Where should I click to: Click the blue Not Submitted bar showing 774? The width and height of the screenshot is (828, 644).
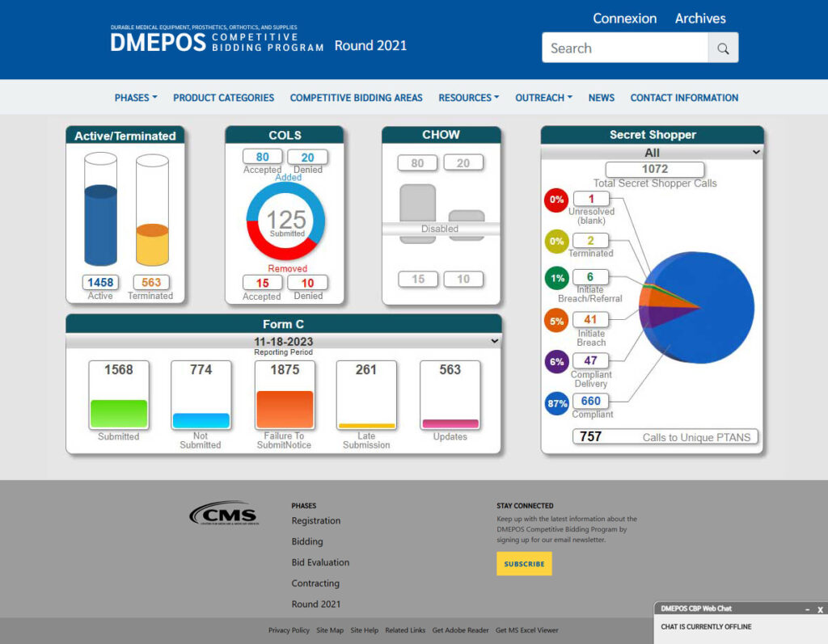[201, 421]
